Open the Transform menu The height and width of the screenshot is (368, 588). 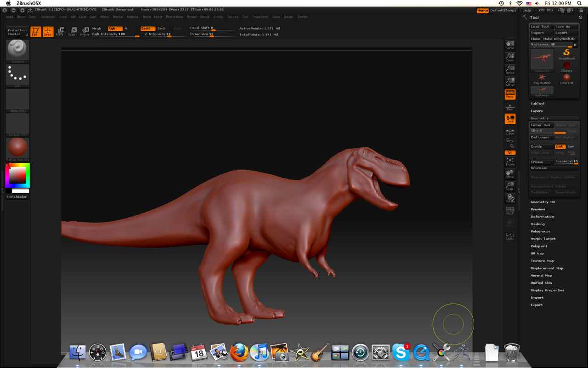(x=260, y=17)
